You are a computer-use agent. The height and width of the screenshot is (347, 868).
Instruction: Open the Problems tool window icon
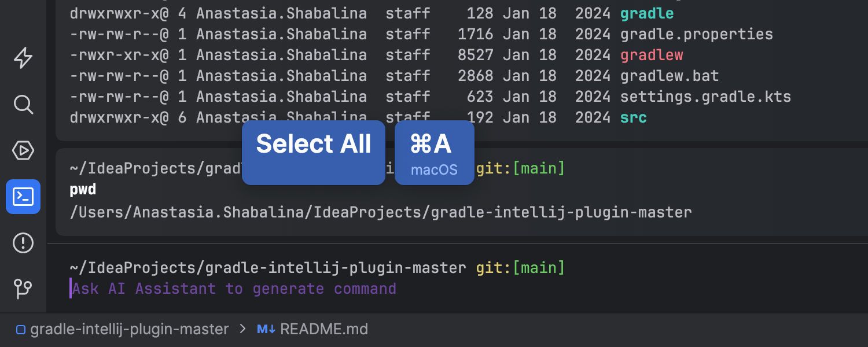coord(23,243)
